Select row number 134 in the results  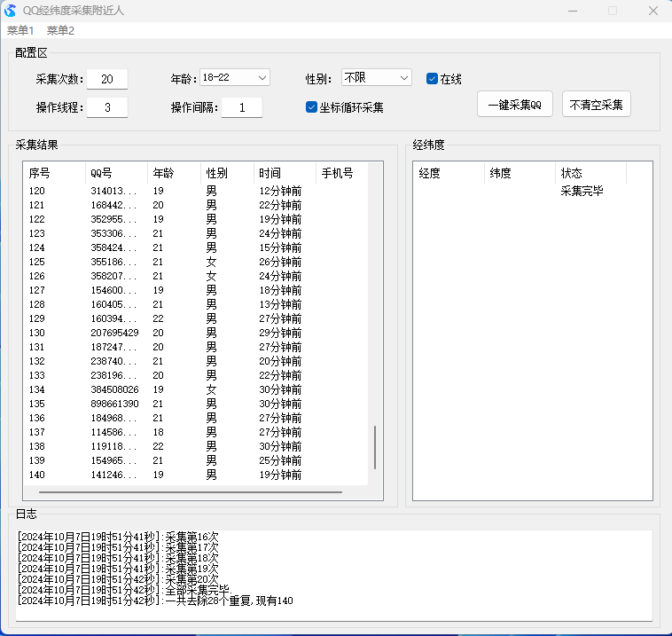[x=177, y=389]
